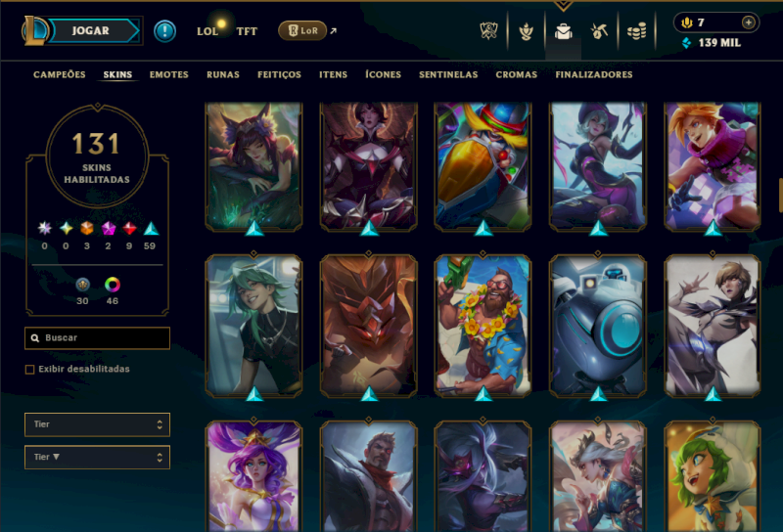Click the plus icon to buy RP
Screen dimensions: 783x532
point(748,22)
